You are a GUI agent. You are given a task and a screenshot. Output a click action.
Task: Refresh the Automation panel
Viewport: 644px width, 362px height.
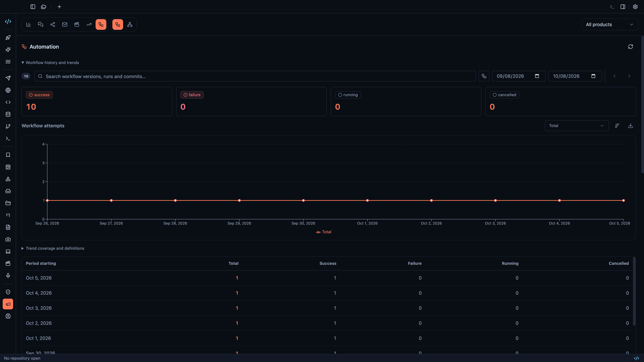pos(631,47)
